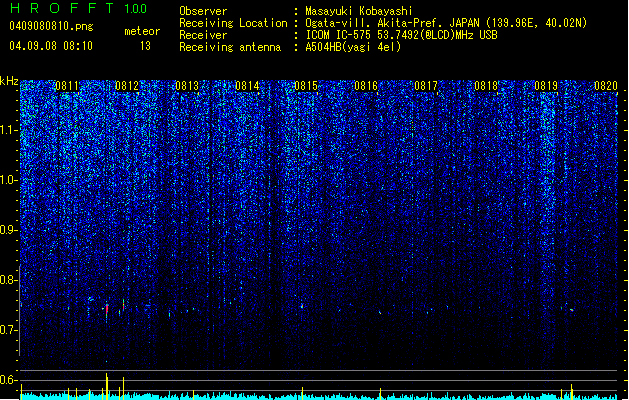This screenshot has height=400, width=629.
Task: Click the kHz axis unit label
Action: tap(9, 81)
